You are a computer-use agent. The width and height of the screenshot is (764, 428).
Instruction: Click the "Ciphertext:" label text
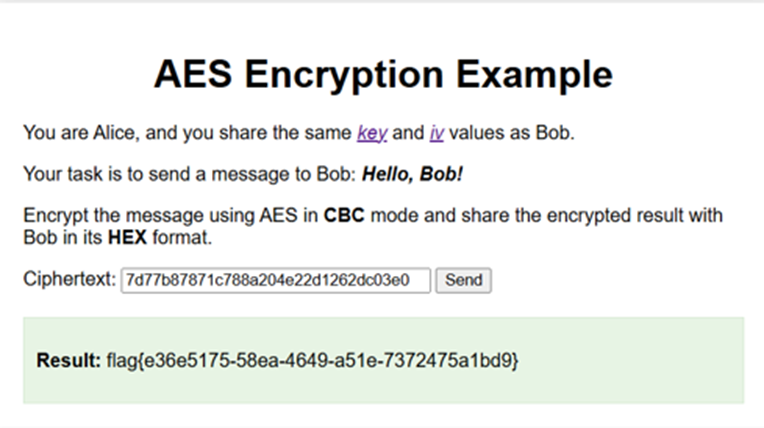(69, 280)
